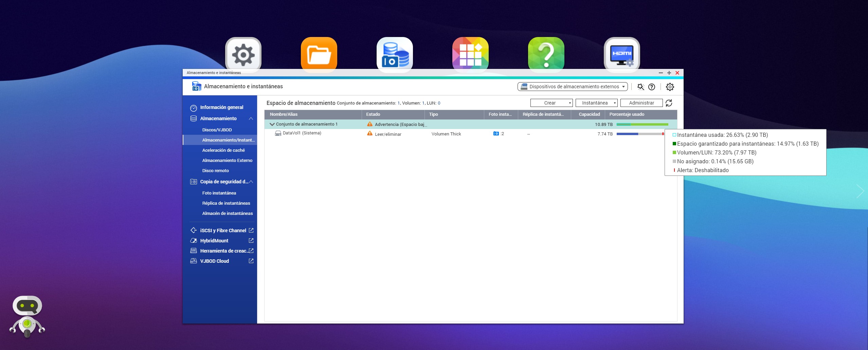Open the global settings gear icon
This screenshot has height=350, width=868.
point(670,87)
